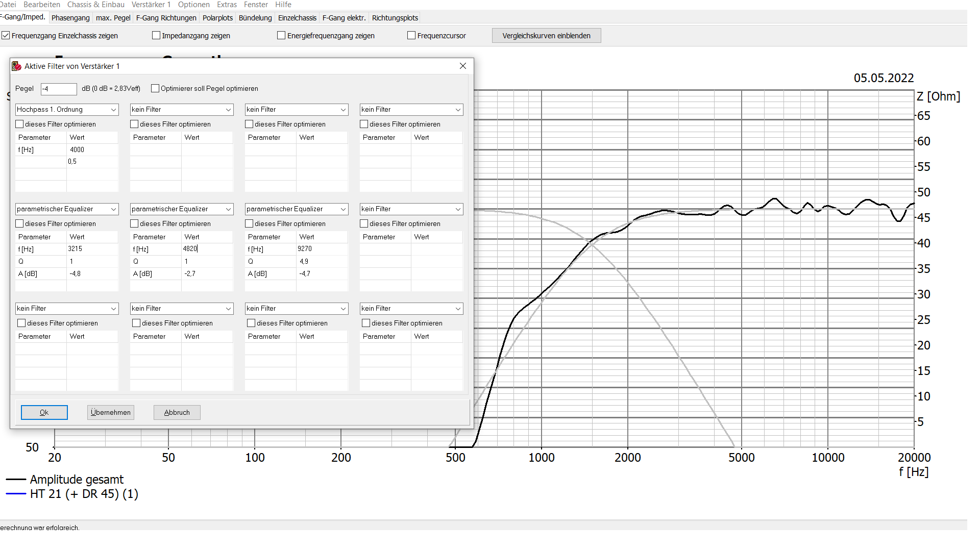The height and width of the screenshot is (551, 980).
Task: Enable the Frequenzcursor checkbox
Action: point(411,36)
